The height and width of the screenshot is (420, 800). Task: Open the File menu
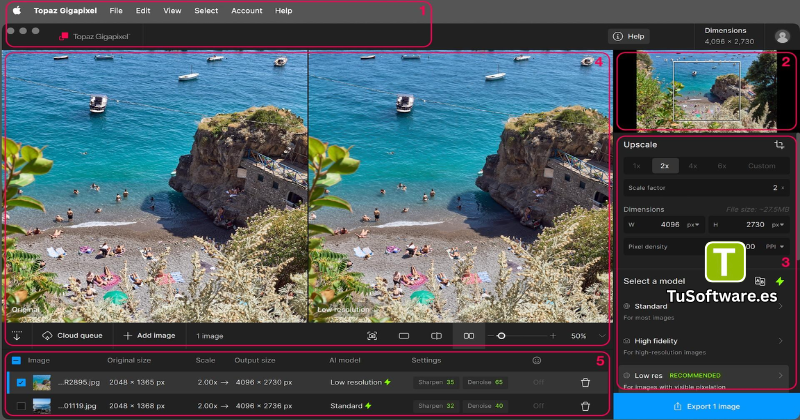click(x=116, y=10)
